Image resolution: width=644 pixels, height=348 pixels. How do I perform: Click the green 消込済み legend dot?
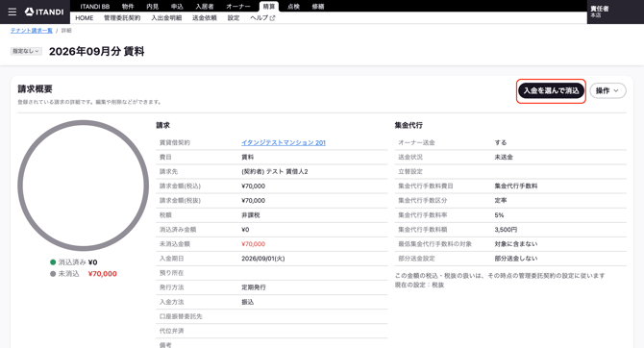pos(53,262)
